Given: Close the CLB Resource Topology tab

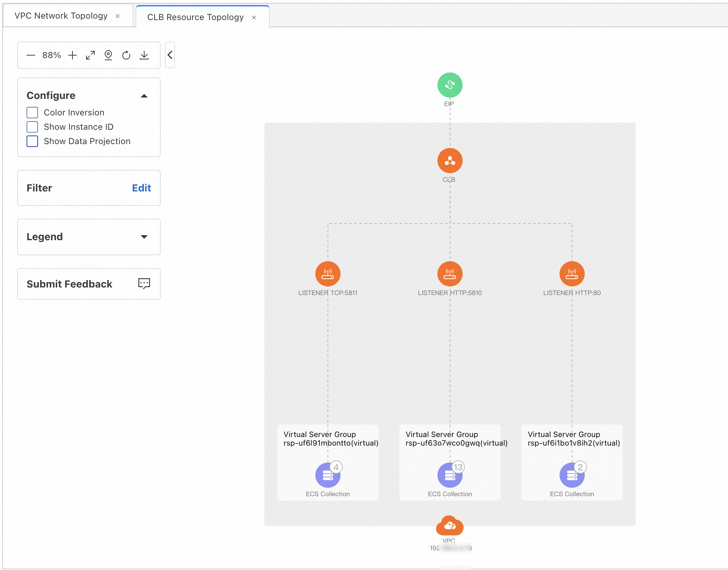Looking at the screenshot, I should [254, 18].
